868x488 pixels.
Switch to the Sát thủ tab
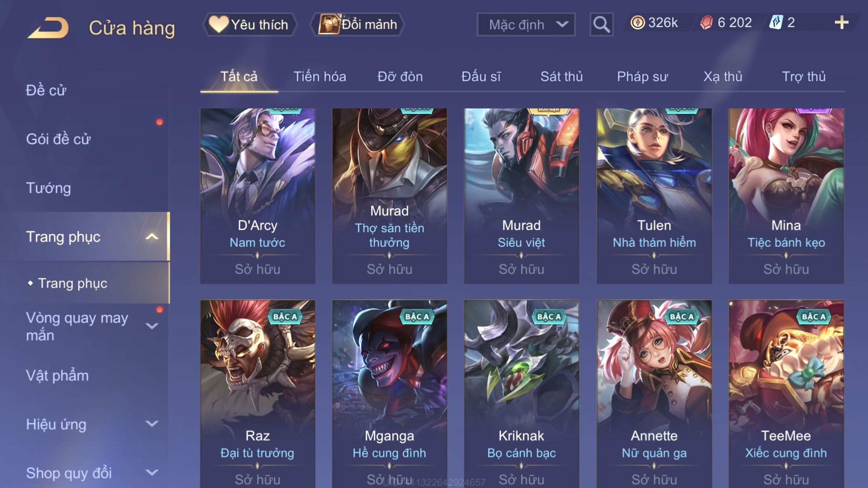(561, 76)
